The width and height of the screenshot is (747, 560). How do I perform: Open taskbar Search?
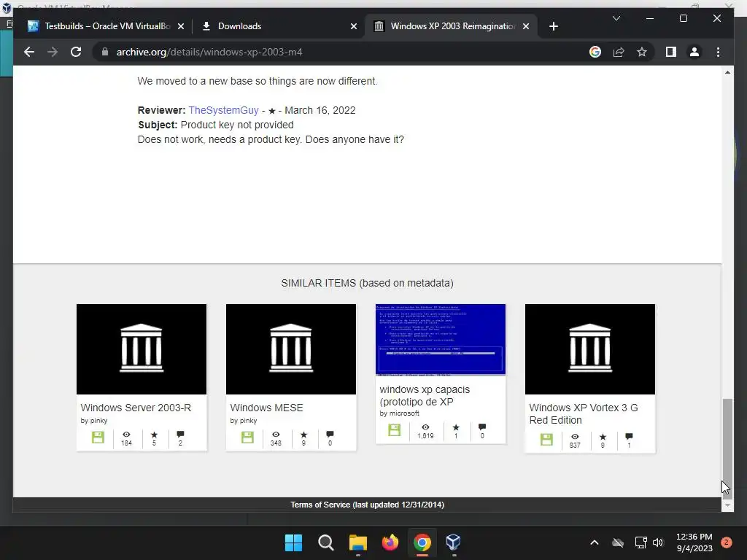(x=326, y=542)
